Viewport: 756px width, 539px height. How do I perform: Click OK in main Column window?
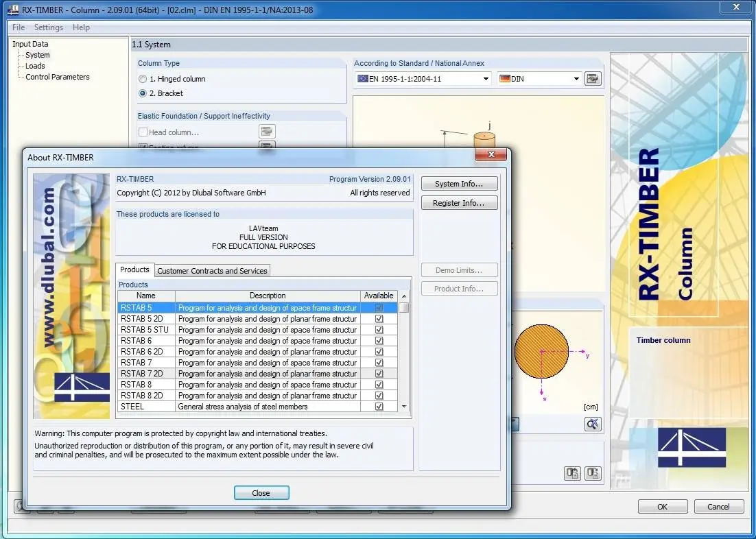pos(663,507)
